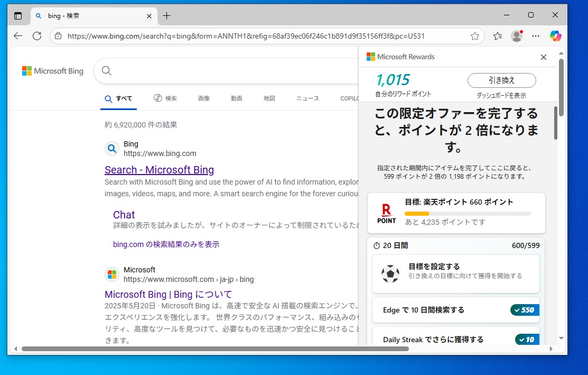Click the Microsoft Rewards logo

click(400, 57)
